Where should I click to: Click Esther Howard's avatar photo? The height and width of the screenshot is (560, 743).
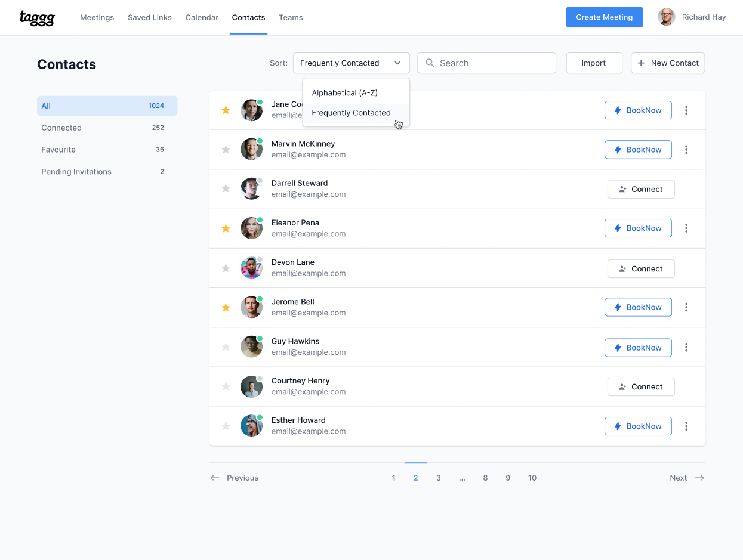[251, 426]
